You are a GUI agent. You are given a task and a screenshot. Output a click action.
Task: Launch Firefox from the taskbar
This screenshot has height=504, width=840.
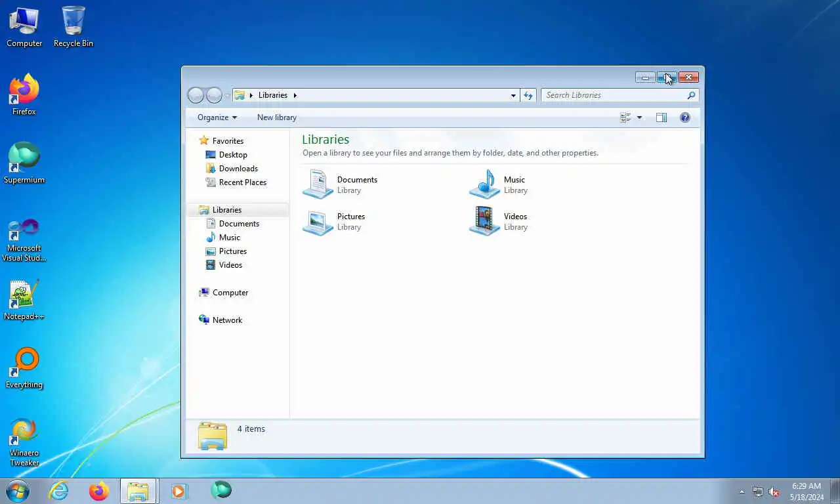99,491
